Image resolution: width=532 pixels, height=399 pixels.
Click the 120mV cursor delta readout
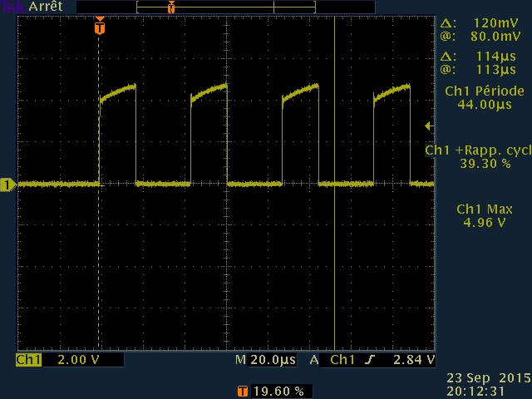[x=495, y=23]
